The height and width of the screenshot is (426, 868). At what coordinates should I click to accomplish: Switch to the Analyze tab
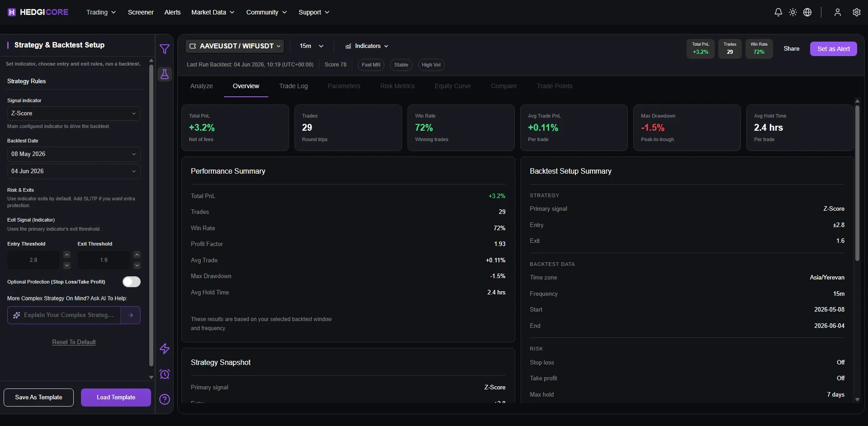201,86
